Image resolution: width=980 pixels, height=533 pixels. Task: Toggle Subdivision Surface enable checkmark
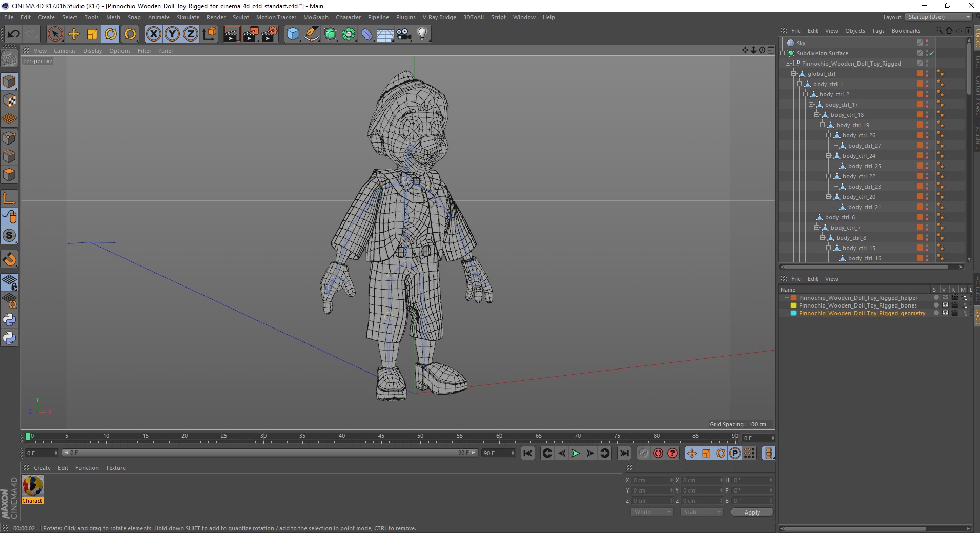(x=932, y=53)
